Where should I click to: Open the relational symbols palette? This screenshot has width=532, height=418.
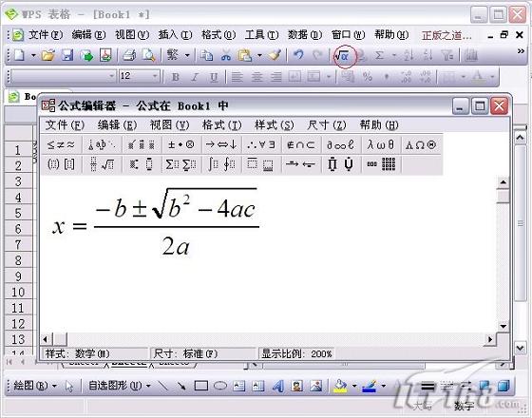click(61, 144)
